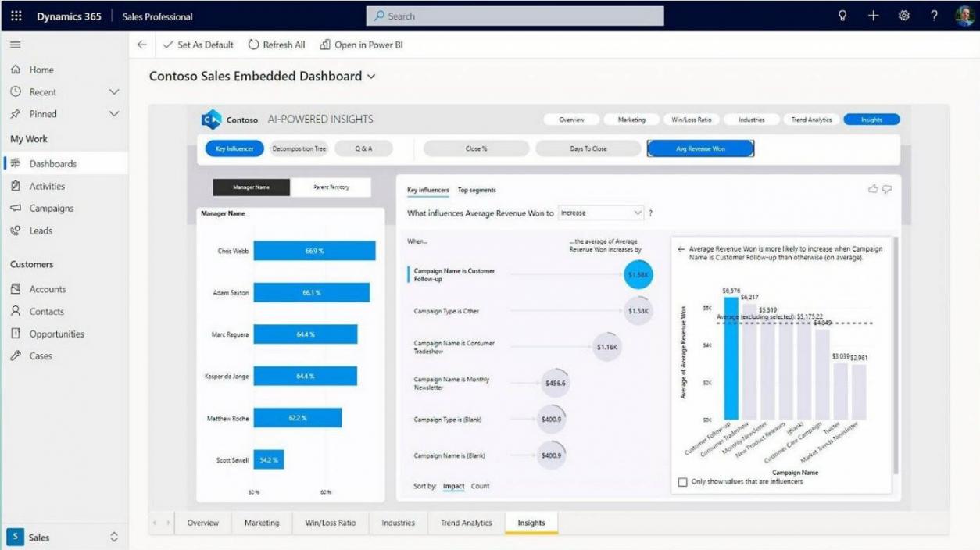Screen dimensions: 980x550
Task: Click the back arrow in command bar
Action: pyautogui.click(x=141, y=45)
